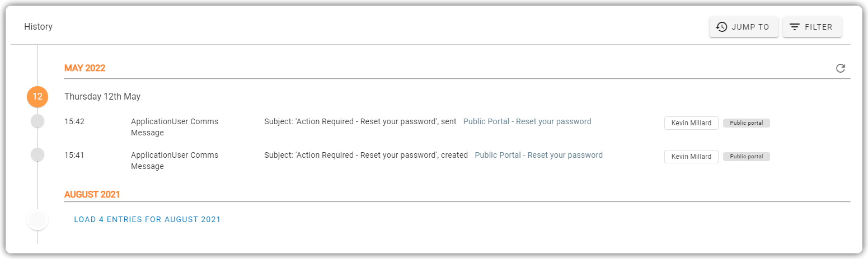Screen dimensions: 868x259
Task: Open reset password link in 15:41 entry
Action: [539, 155]
